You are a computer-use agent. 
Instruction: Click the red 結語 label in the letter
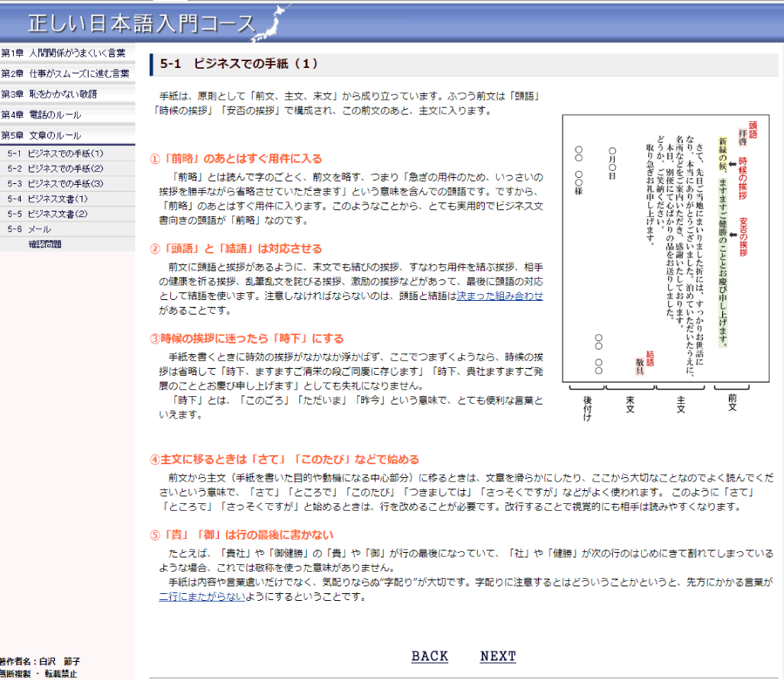[650, 358]
